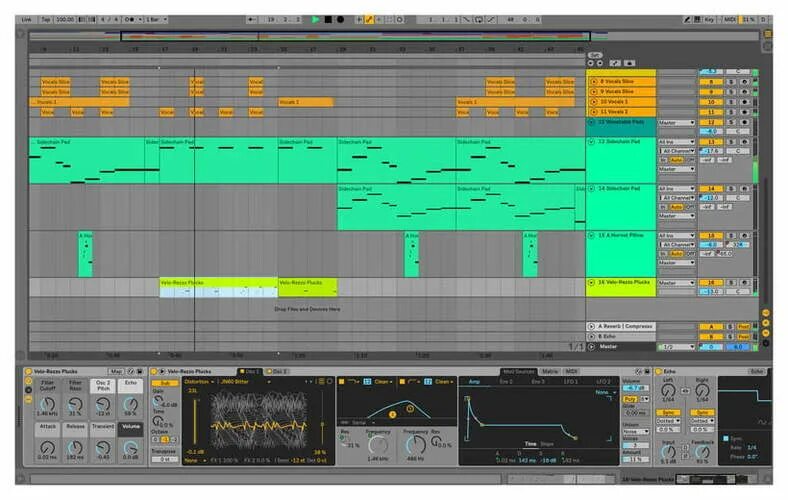Screen dimensions: 788x500
Task: Solo the 9 Vocals Slice track
Action: tap(732, 92)
